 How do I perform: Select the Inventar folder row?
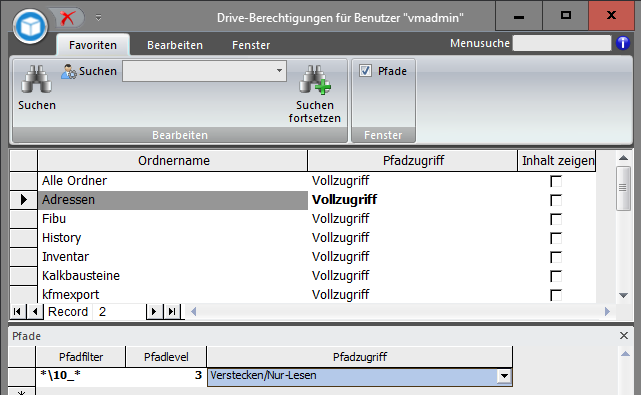(x=173, y=257)
